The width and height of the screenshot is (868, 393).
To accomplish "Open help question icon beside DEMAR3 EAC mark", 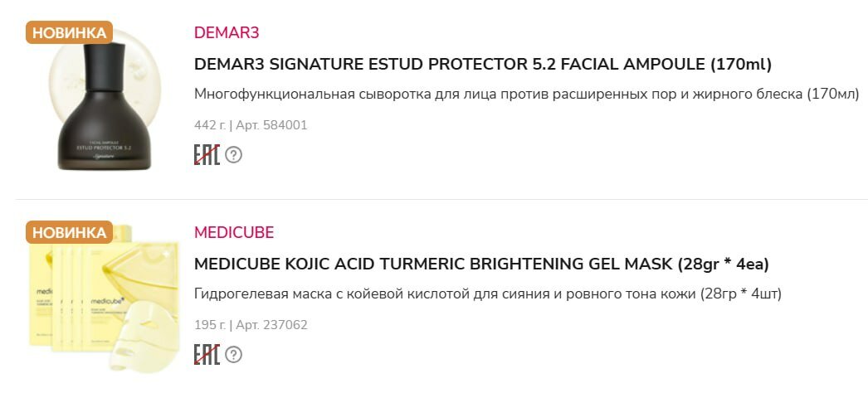I will coord(234,154).
